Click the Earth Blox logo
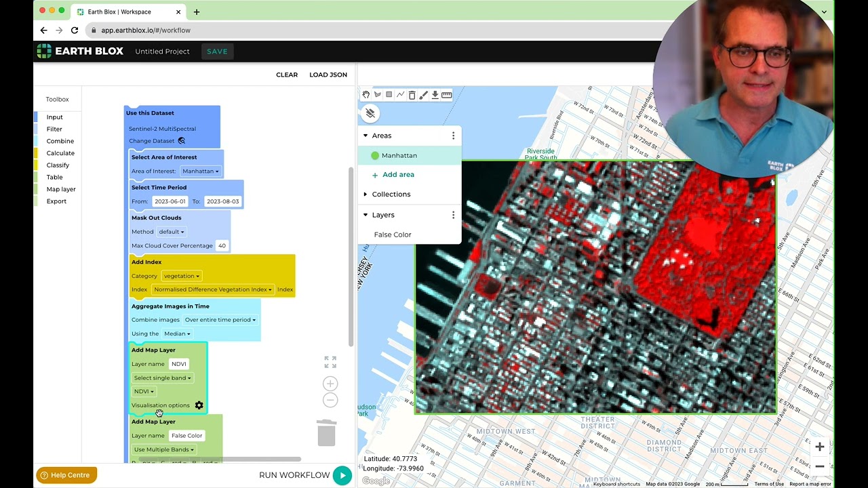The height and width of the screenshot is (488, 868). [x=81, y=52]
